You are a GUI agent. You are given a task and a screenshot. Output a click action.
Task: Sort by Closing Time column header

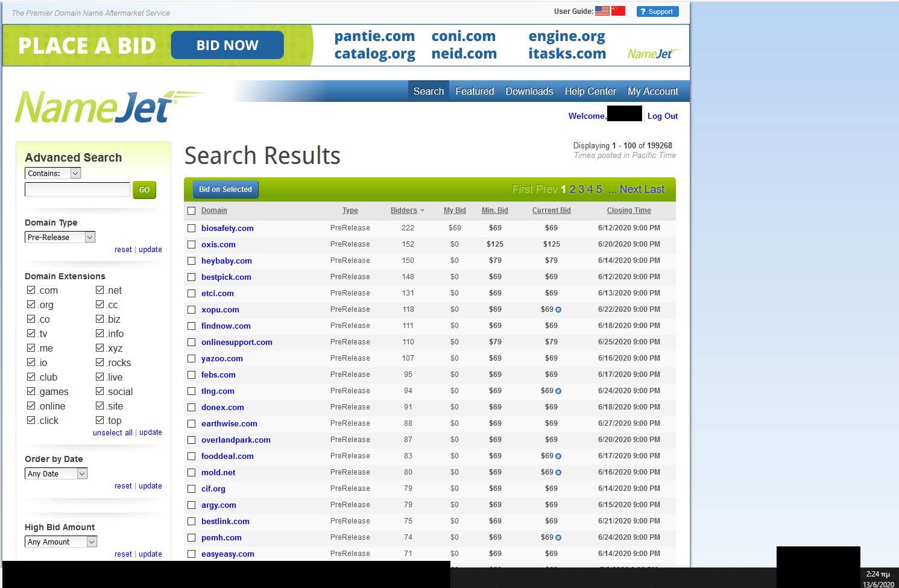629,210
